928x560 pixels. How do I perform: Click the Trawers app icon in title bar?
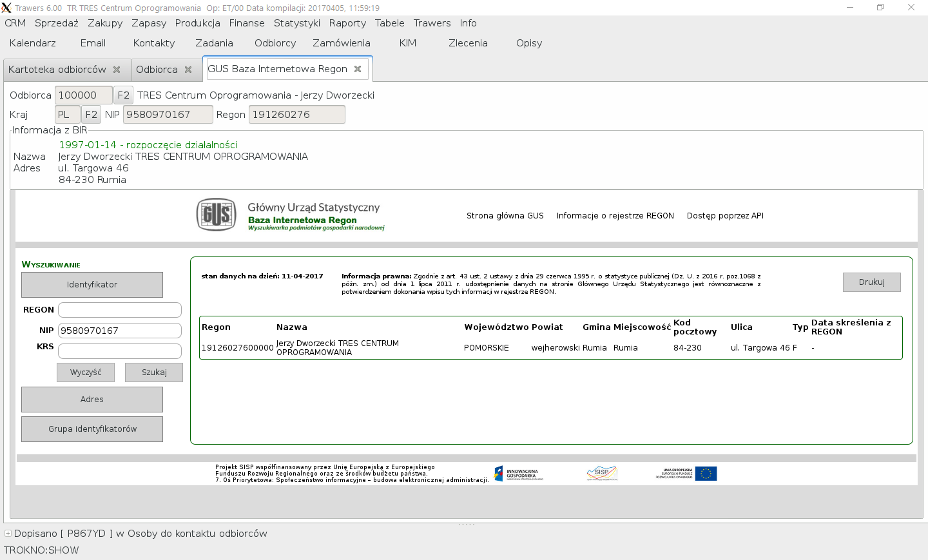point(6,8)
